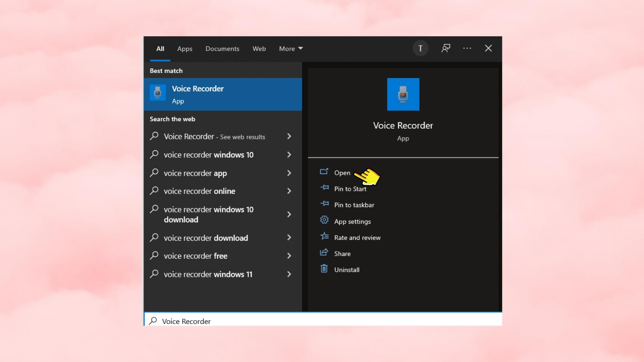This screenshot has width=644, height=362.
Task: Expand the 'voice recorder online' chevron
Action: 289,191
